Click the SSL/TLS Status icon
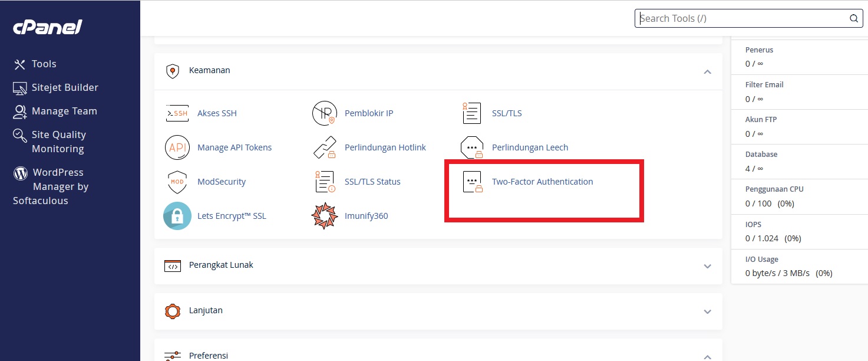 point(325,182)
